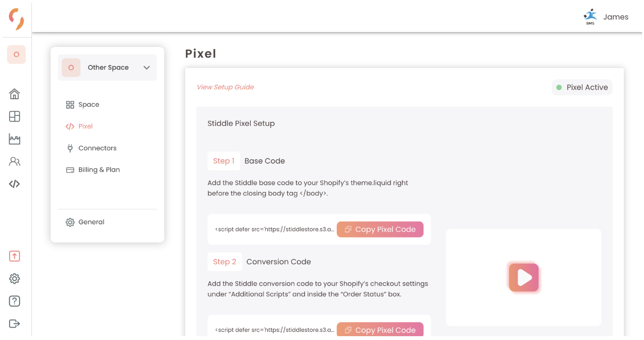Copy the Step 2 conversion pixel code

tap(380, 330)
